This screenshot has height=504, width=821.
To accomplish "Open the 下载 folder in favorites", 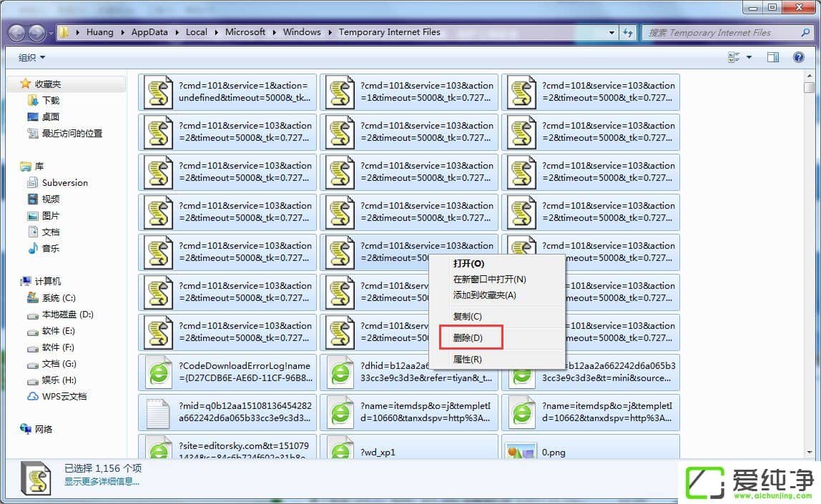I will (51, 100).
